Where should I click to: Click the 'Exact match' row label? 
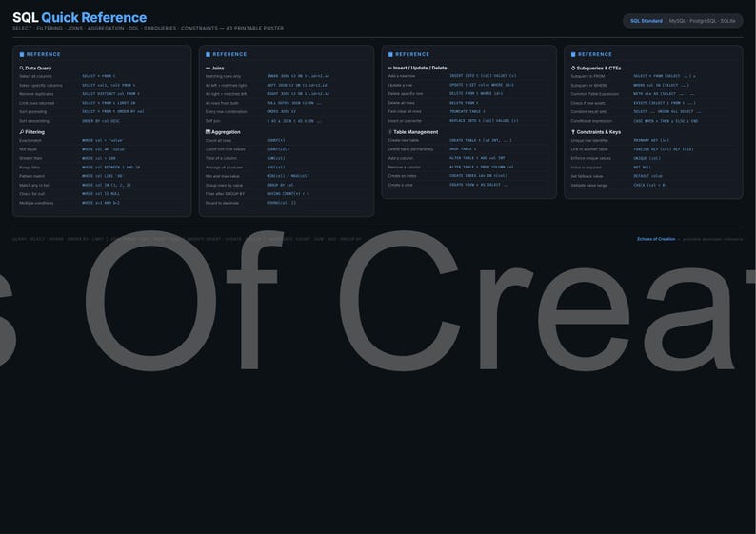[30, 140]
